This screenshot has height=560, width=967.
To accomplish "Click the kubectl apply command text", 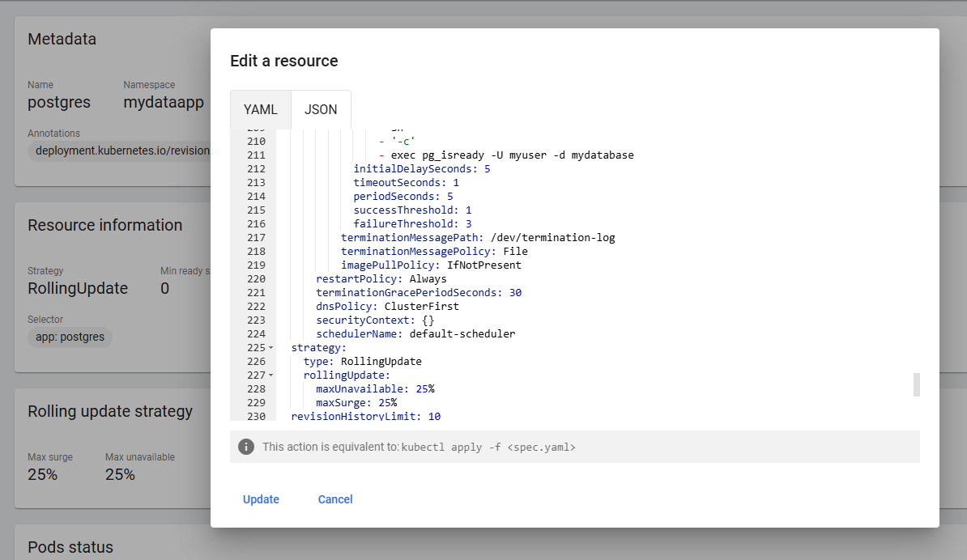I will point(488,447).
